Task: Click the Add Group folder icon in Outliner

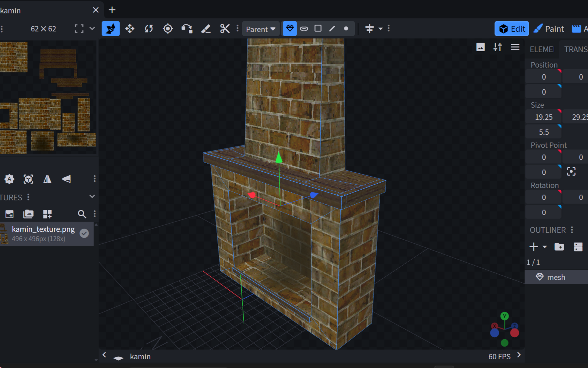Action: [559, 247]
